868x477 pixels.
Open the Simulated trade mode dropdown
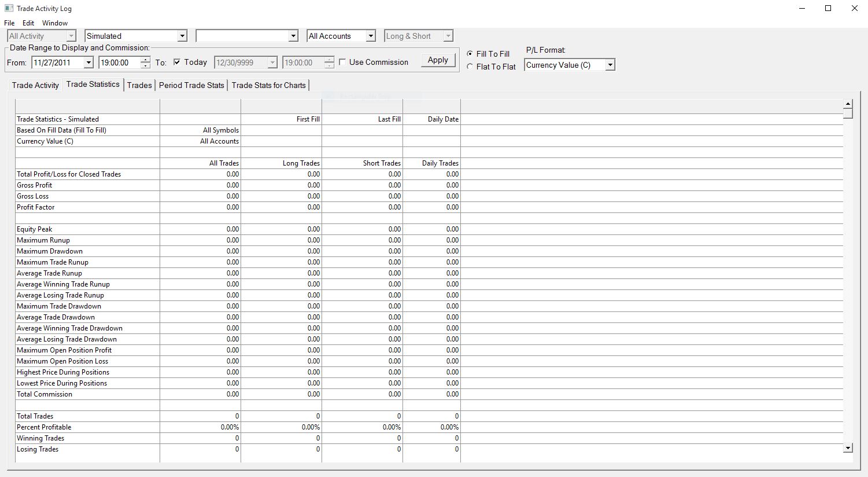click(182, 36)
